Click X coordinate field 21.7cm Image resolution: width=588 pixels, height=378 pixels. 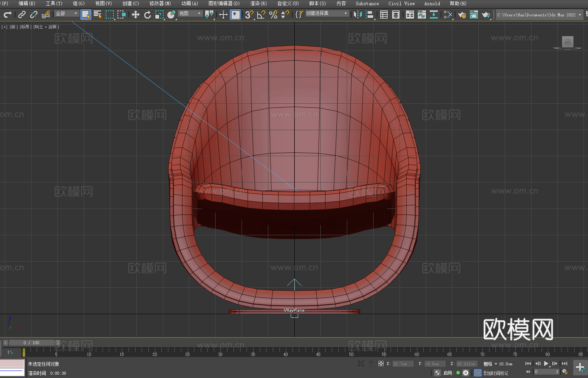[x=403, y=364]
